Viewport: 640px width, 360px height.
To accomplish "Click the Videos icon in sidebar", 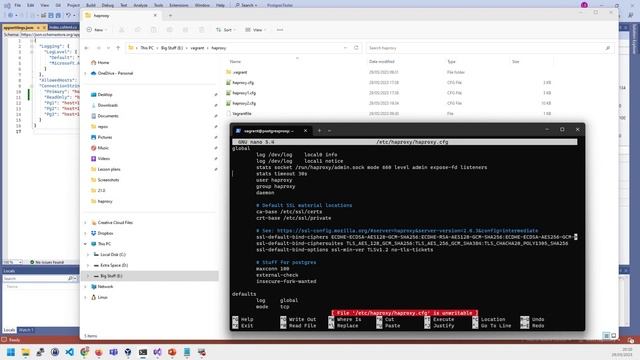I will click(x=93, y=158).
